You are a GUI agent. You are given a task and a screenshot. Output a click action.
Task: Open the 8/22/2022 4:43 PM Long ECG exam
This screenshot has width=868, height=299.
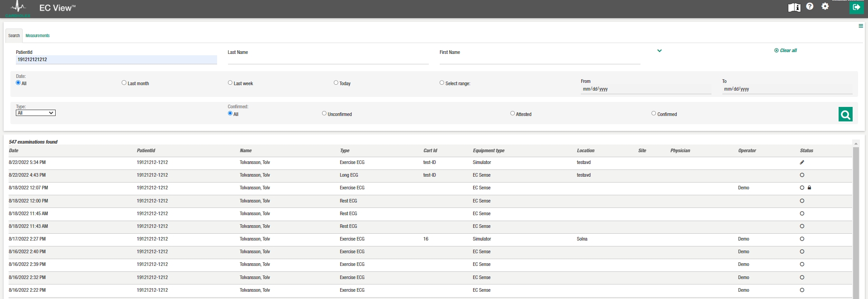click(348, 175)
